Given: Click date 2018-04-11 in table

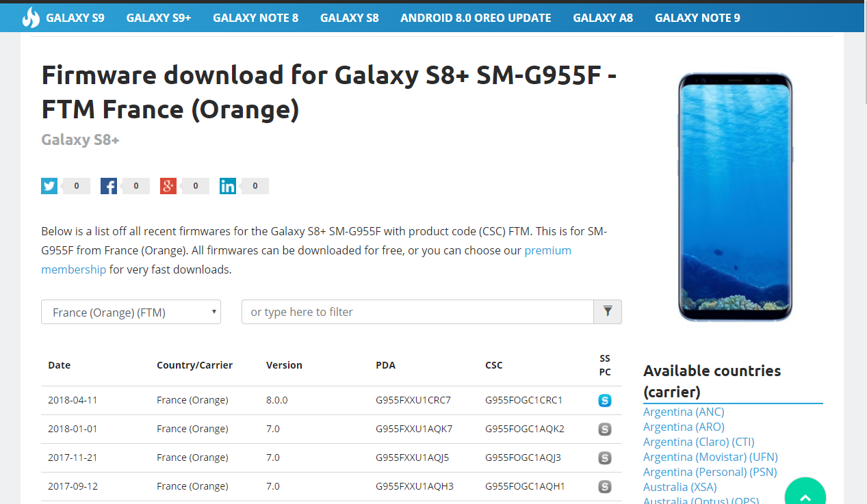Looking at the screenshot, I should coord(73,400).
